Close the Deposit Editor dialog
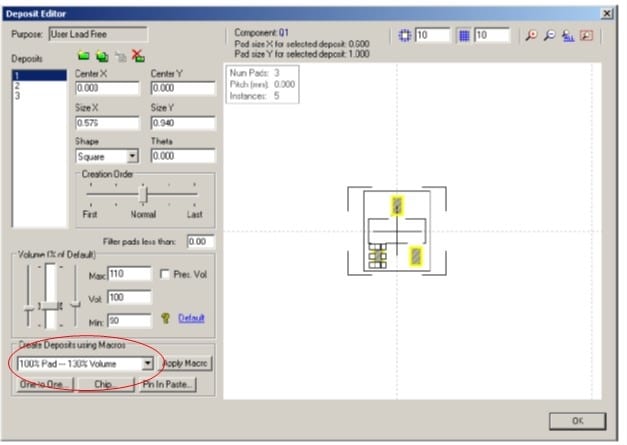Viewport: 627px width, 445px height. click(x=607, y=14)
